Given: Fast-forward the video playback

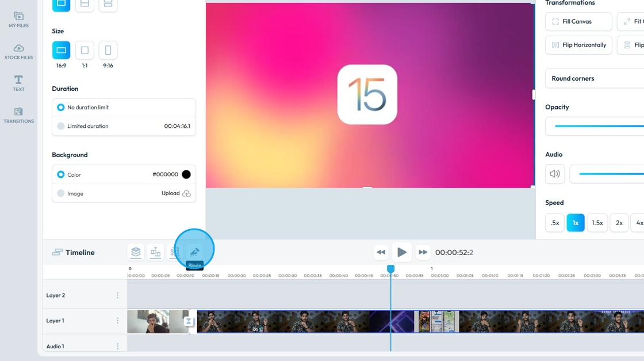Looking at the screenshot, I should (423, 252).
